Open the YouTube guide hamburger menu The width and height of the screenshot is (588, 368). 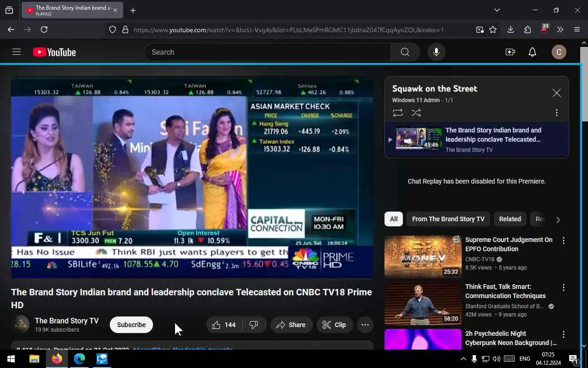[x=17, y=52]
